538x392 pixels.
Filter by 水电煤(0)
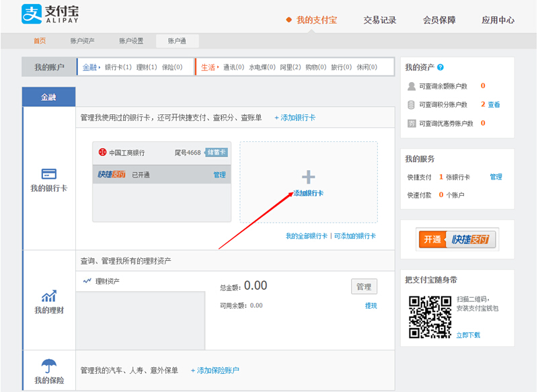pos(262,67)
